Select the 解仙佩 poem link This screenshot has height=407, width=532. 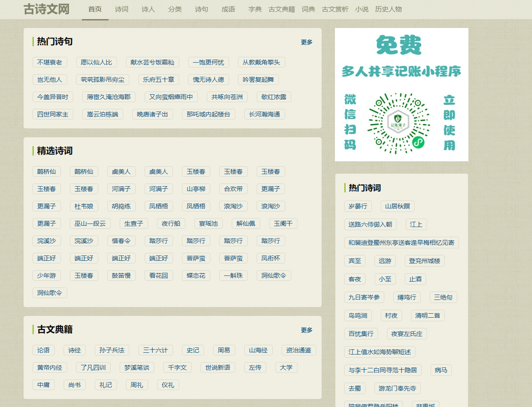coord(246,223)
